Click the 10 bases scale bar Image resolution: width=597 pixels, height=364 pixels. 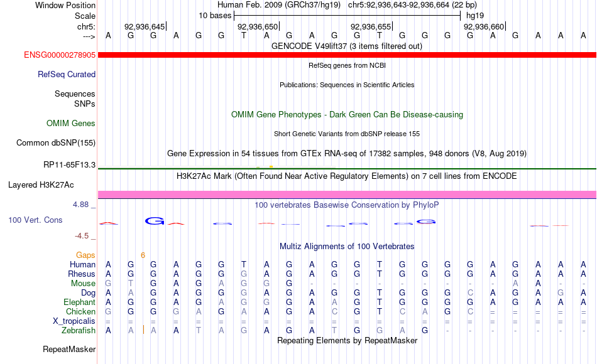pos(348,16)
